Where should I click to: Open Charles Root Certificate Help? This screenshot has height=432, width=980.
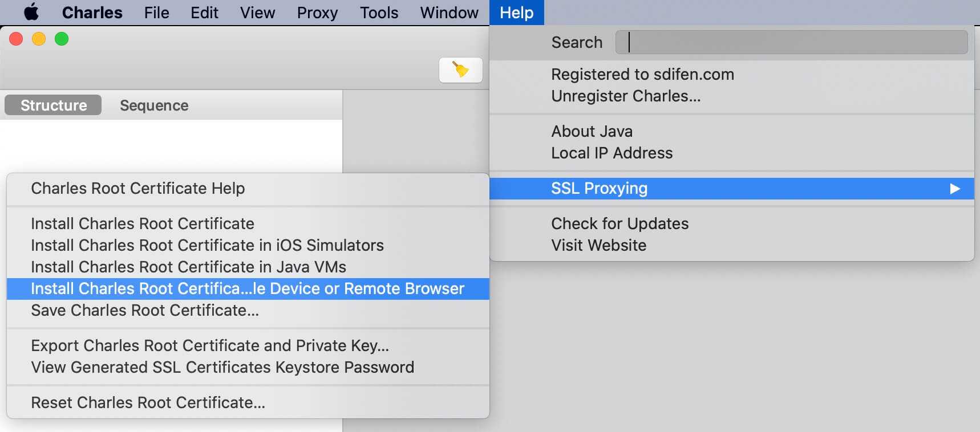click(137, 188)
